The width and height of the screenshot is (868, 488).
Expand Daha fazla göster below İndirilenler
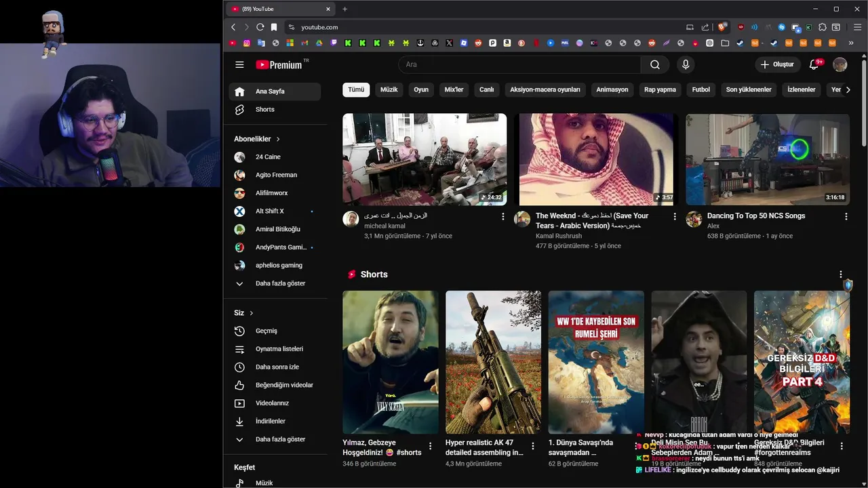275,439
